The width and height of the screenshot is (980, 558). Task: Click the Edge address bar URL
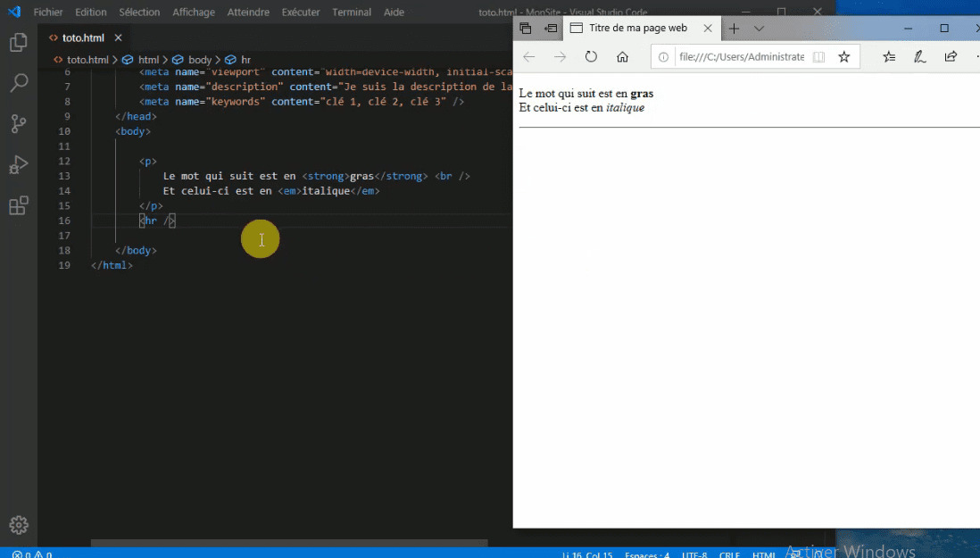pos(742,57)
